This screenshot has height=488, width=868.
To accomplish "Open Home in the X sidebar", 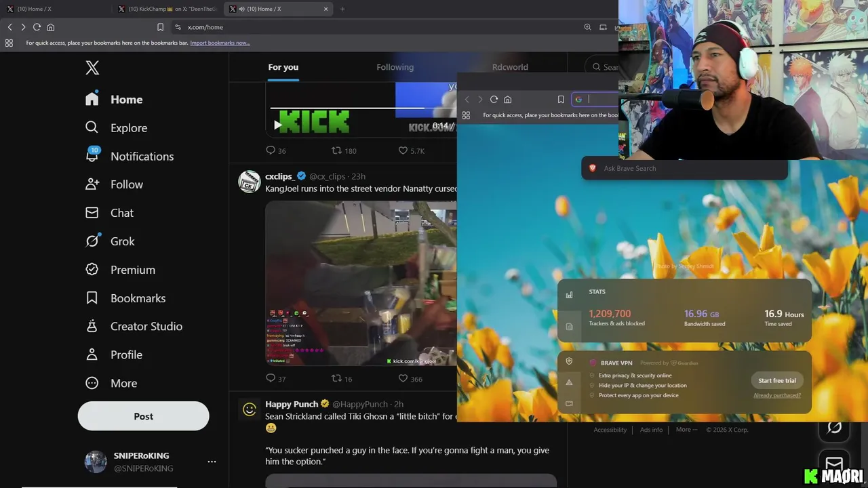I will pos(114,100).
